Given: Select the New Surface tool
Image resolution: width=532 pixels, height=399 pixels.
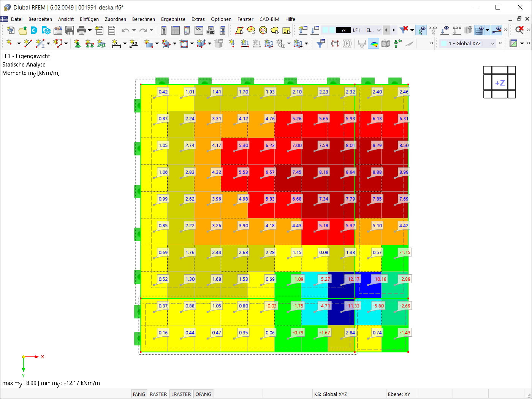Looking at the screenshot, I should tap(149, 43).
